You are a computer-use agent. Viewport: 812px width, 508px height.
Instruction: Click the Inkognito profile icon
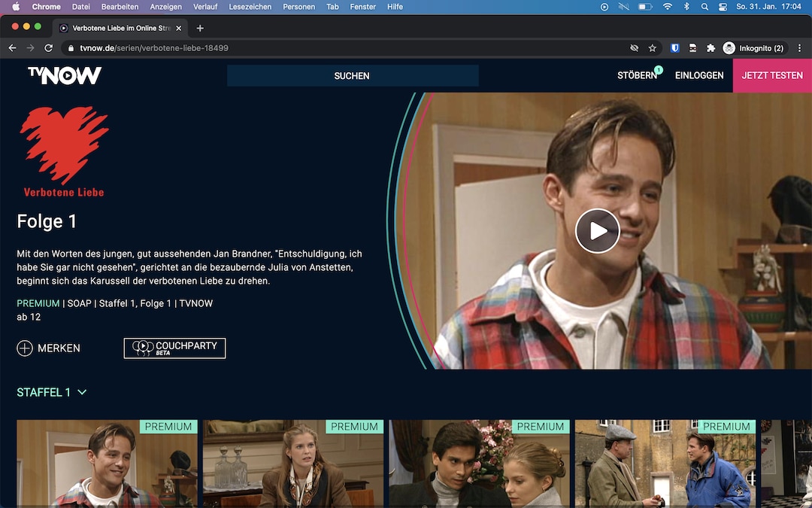coord(728,47)
